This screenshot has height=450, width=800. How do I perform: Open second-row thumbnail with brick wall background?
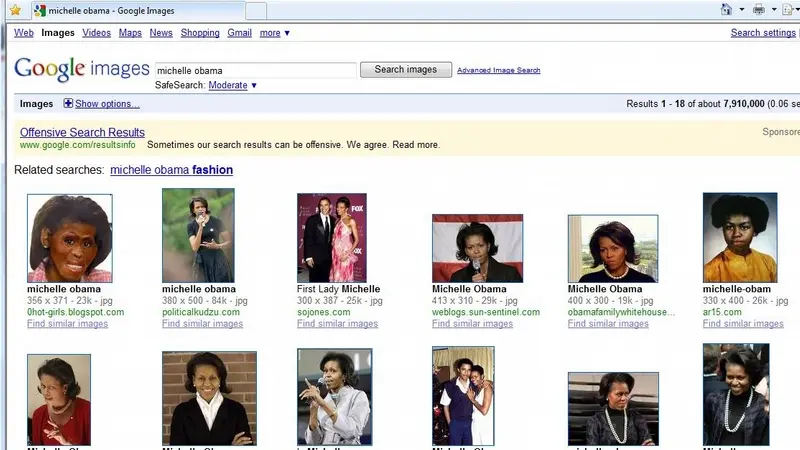pyautogui.click(x=209, y=398)
